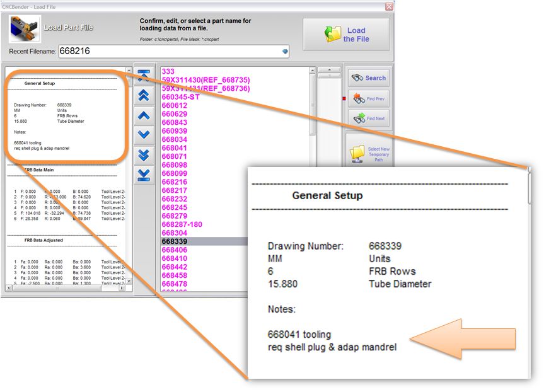Jump to list bottom with last-item arrow

point(144,173)
